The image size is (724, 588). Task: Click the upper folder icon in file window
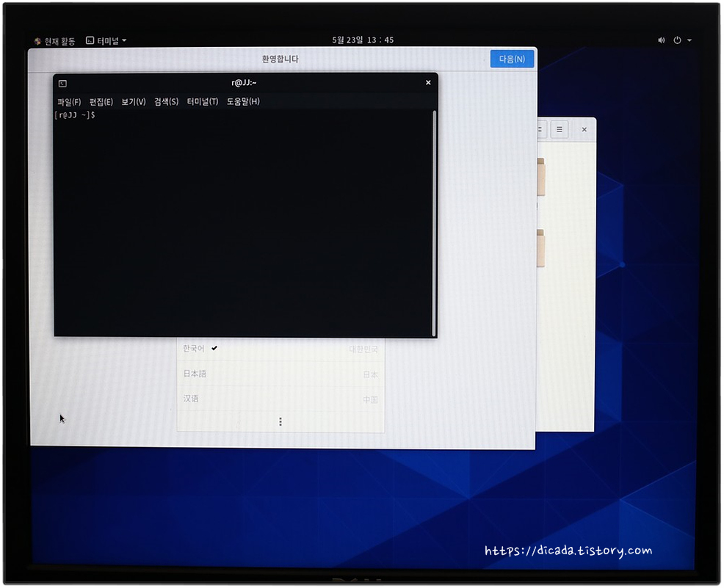coord(540,177)
